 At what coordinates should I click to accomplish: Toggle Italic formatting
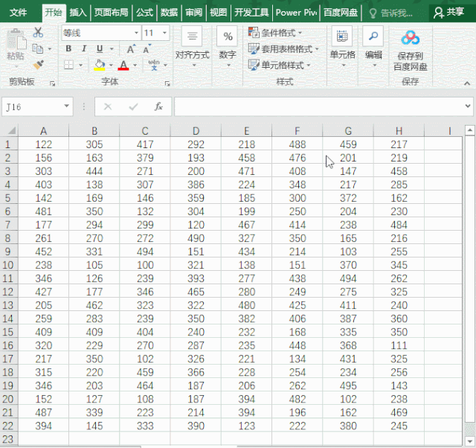(x=84, y=49)
